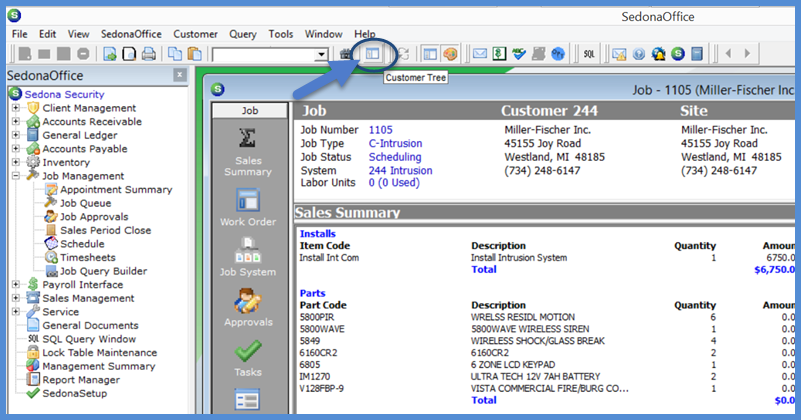Viewport: 801px width, 420px height.
Task: Expand the Inventory tree node
Action: pos(16,162)
